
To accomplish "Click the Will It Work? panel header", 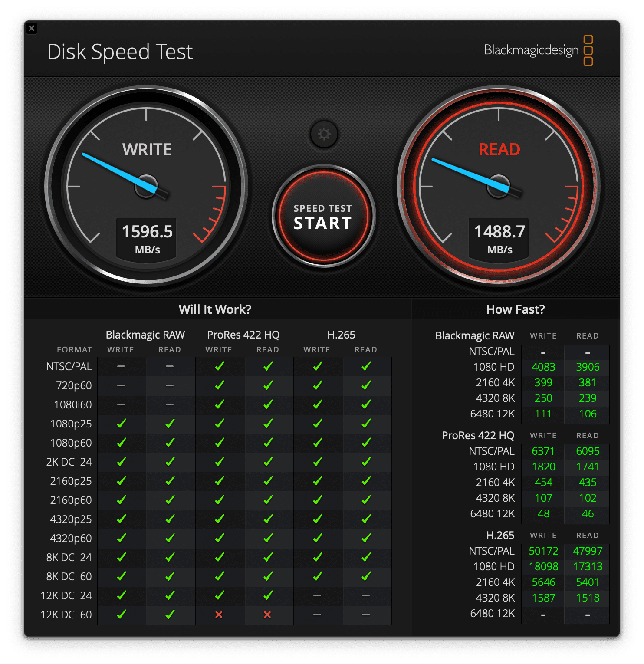I will [215, 309].
